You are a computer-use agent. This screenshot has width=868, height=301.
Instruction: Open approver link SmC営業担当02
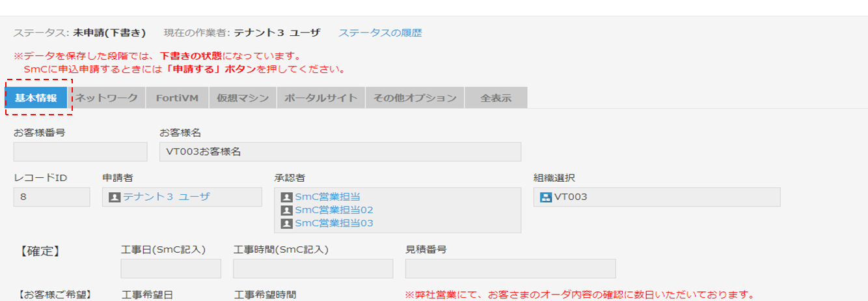(x=334, y=210)
